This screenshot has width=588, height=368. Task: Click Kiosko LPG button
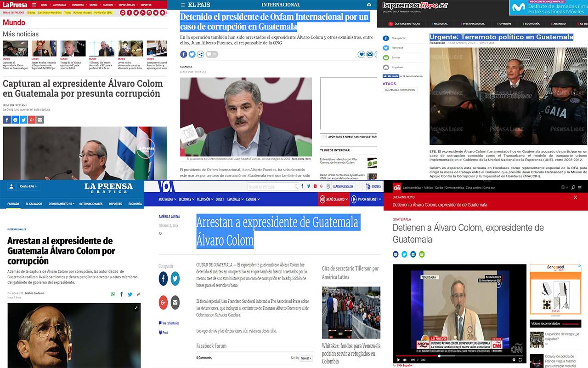[x=28, y=186]
